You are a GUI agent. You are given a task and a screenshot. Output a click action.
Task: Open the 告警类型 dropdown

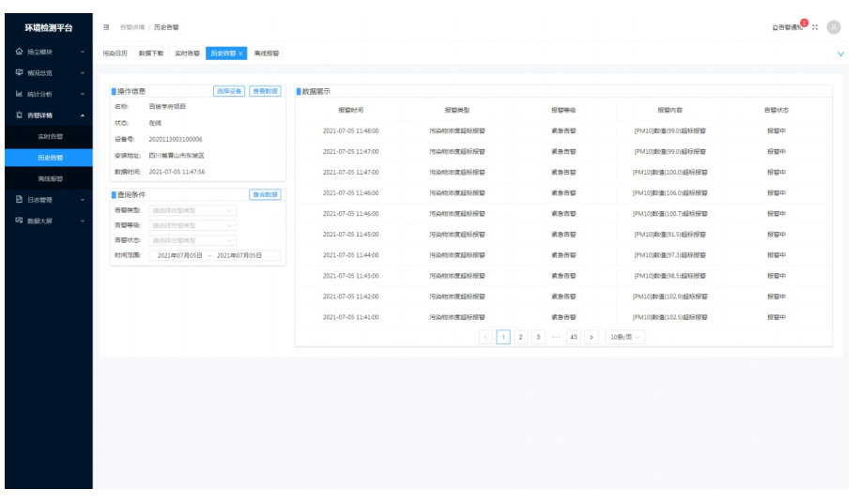point(192,211)
